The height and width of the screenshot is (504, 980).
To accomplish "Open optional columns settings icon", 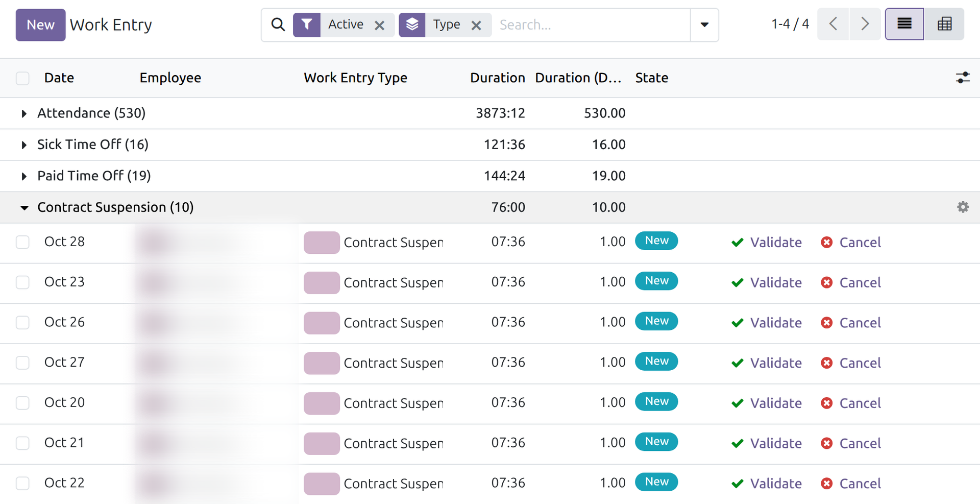I will pyautogui.click(x=963, y=78).
